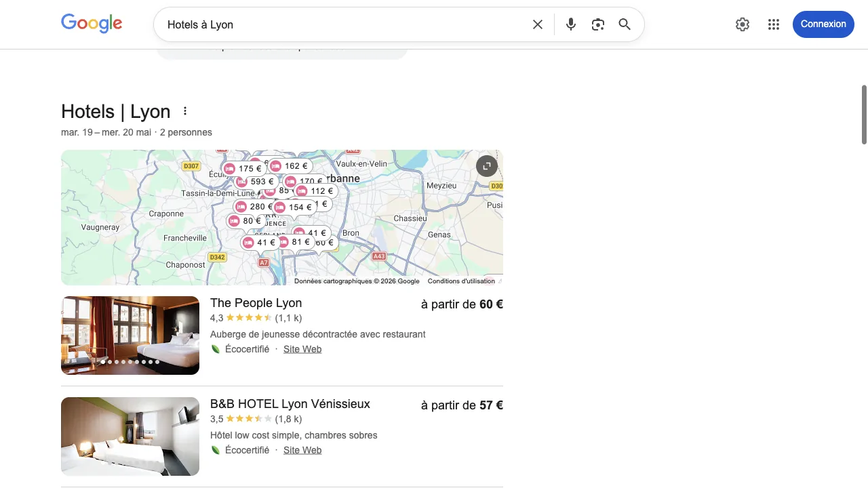This screenshot has width=868, height=488.
Task: Click the Chassieu label on the map
Action: pos(410,218)
